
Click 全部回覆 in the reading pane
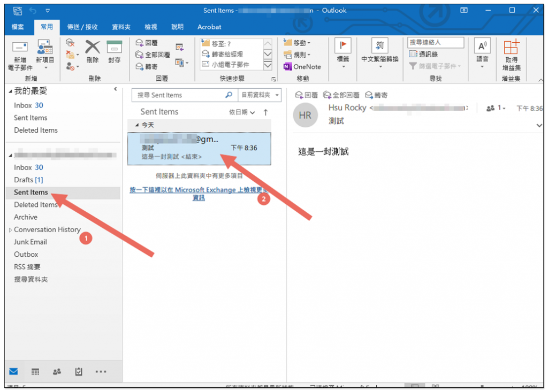[x=341, y=95]
